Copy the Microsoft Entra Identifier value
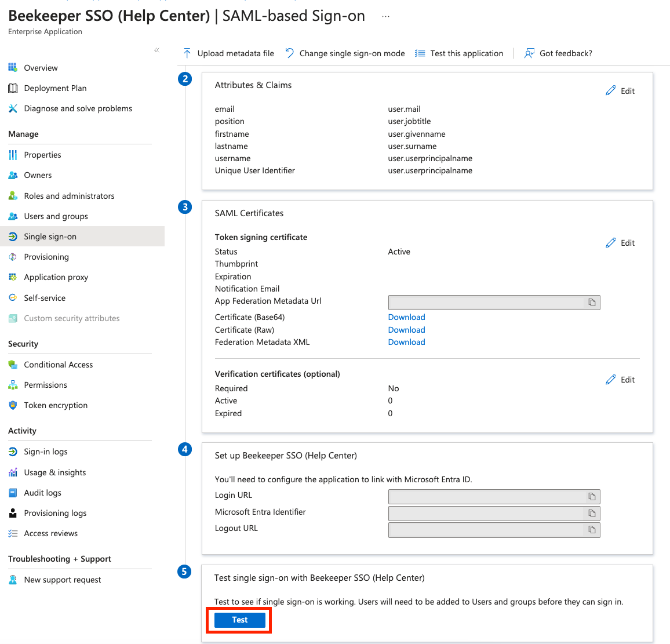The image size is (670, 644). pyautogui.click(x=592, y=513)
